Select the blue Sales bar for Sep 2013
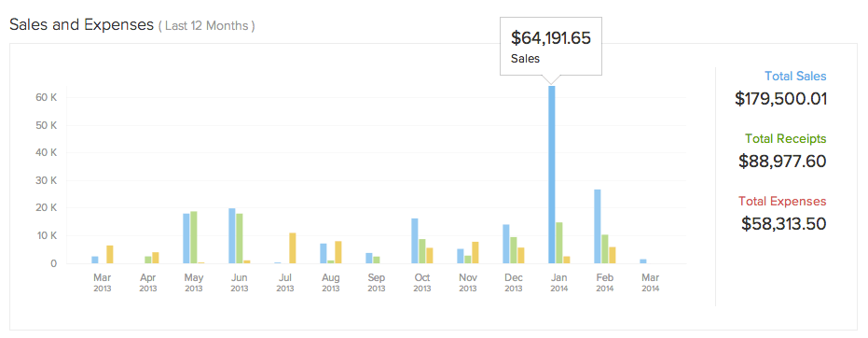 click(x=368, y=259)
